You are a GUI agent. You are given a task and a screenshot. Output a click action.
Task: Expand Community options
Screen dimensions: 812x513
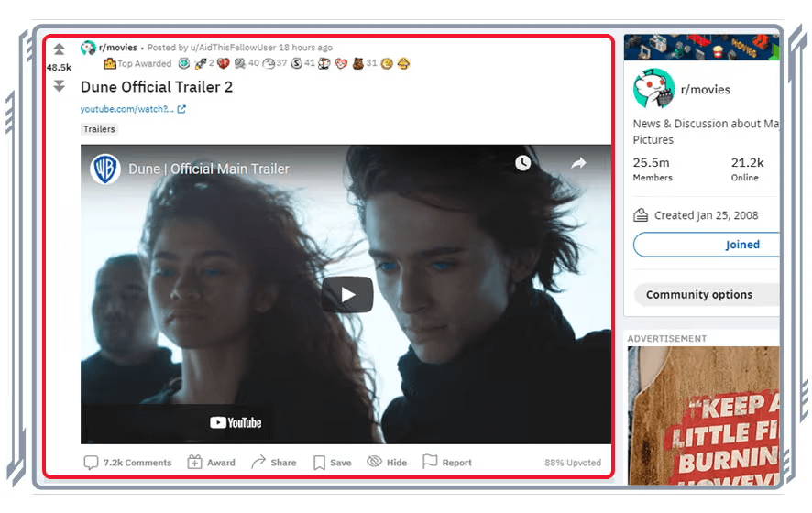pyautogui.click(x=707, y=295)
